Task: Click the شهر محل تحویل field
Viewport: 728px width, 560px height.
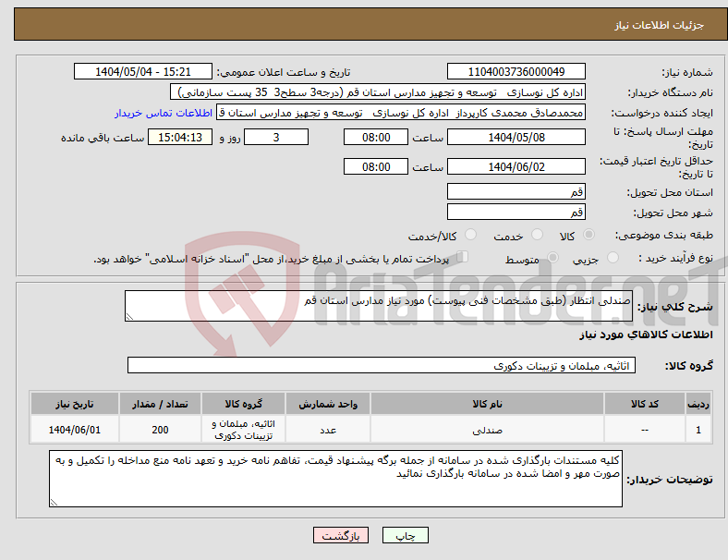Action: click(x=516, y=213)
